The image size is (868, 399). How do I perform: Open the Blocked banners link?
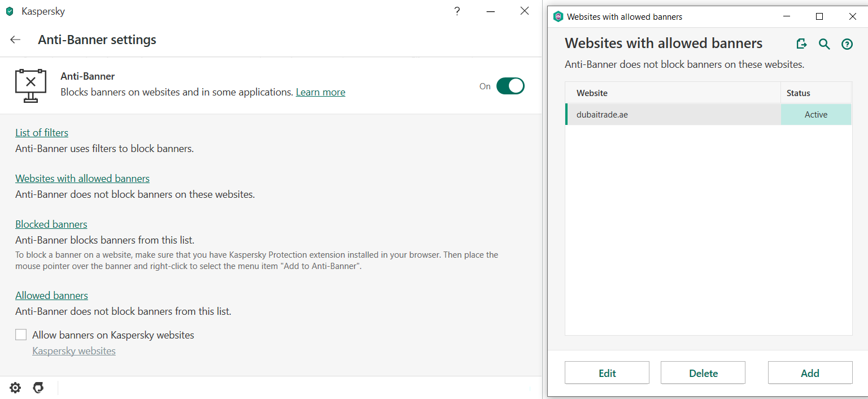(51, 224)
